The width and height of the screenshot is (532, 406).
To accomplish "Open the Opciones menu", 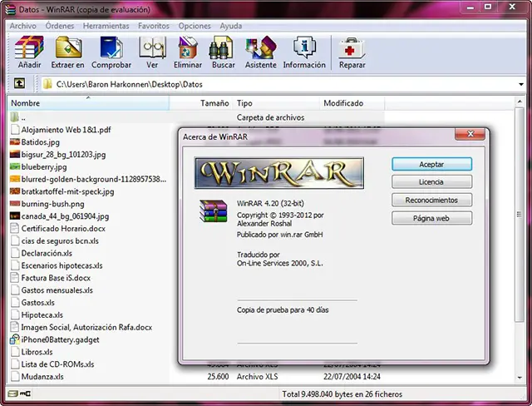I will (x=195, y=26).
